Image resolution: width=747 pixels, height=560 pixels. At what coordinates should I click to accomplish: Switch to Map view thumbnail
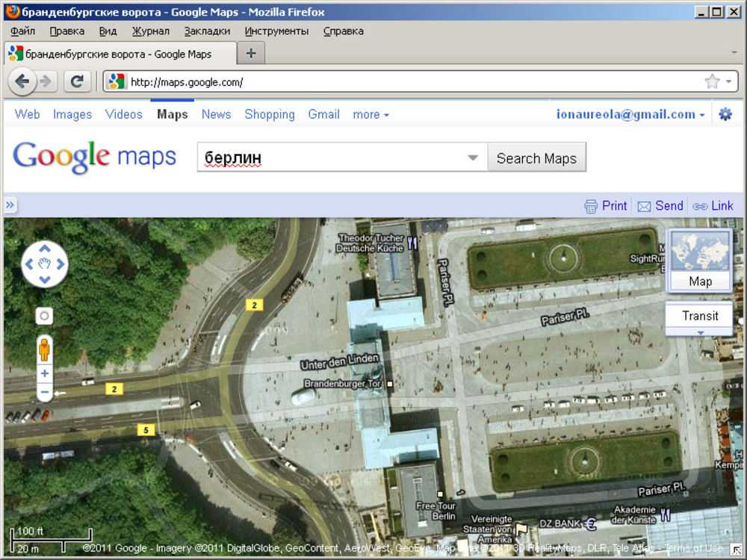pos(700,260)
